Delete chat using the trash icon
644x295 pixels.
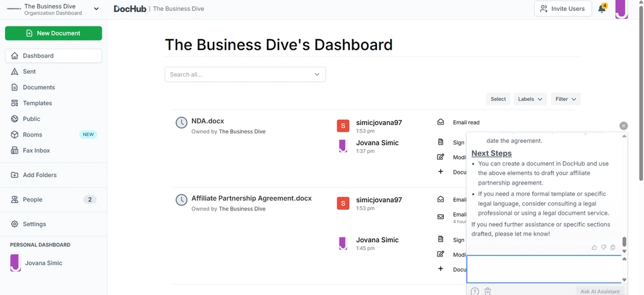click(x=487, y=291)
